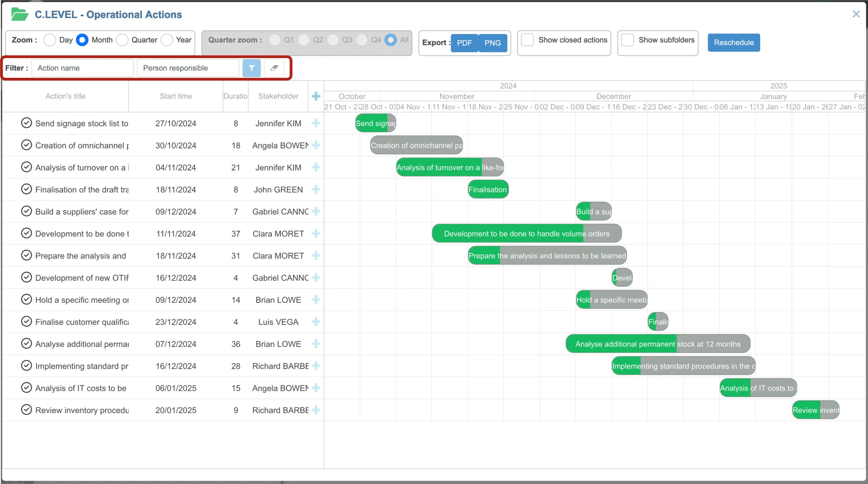Select the Year zoom radio button
This screenshot has height=484, width=868.
167,40
